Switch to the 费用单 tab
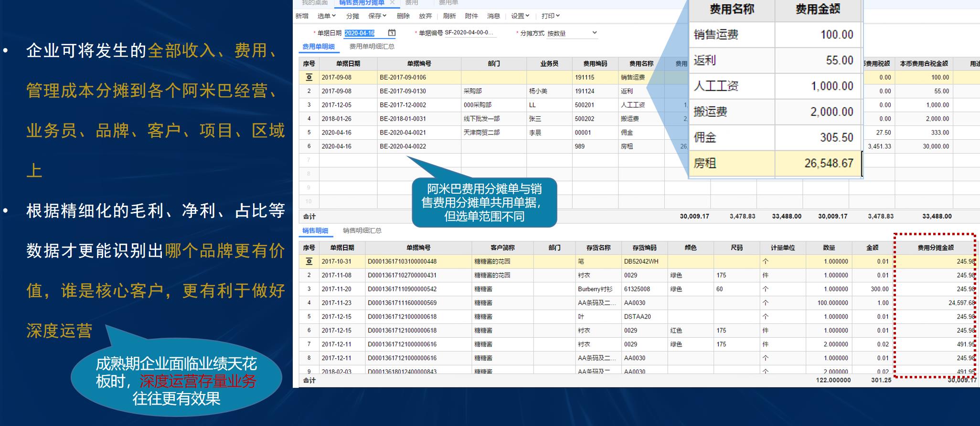Image resolution: width=980 pixels, height=426 pixels. point(448,2)
